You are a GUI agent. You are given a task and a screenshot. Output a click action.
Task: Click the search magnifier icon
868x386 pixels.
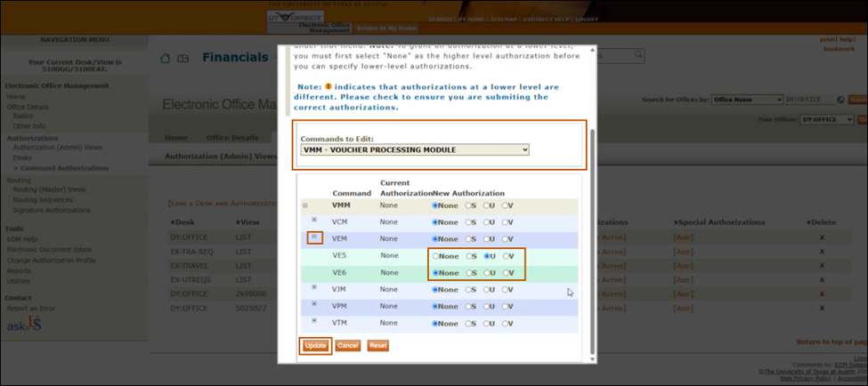[x=639, y=54]
